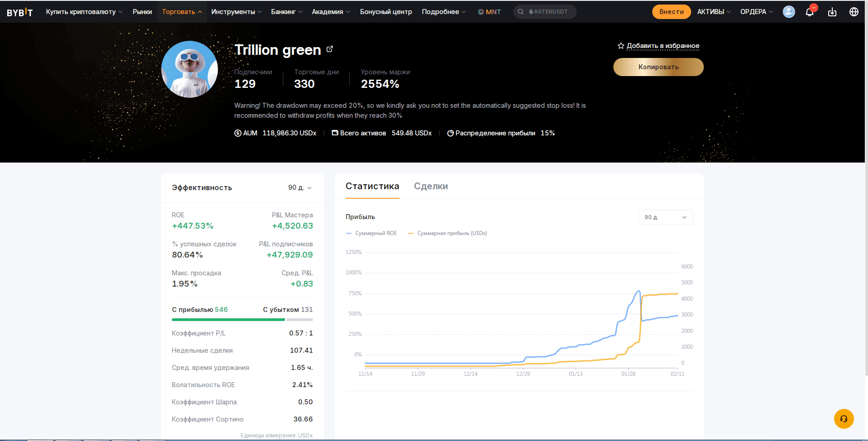
Task: Click Коэффициент Шарпа value 0.50
Action: pyautogui.click(x=305, y=402)
